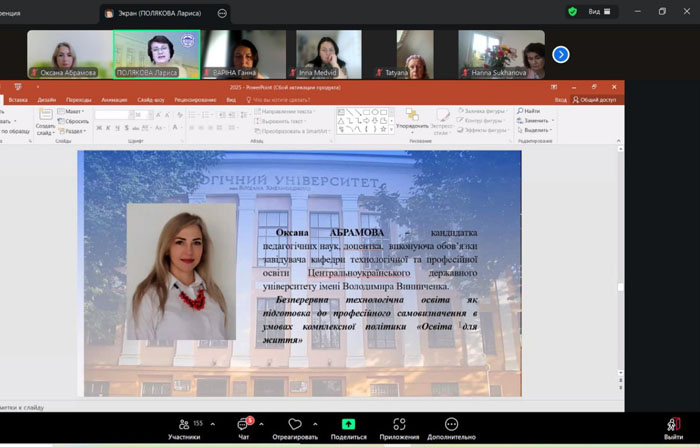700x447 pixels.
Task: Open the Вид view dropdown
Action: coord(598,12)
